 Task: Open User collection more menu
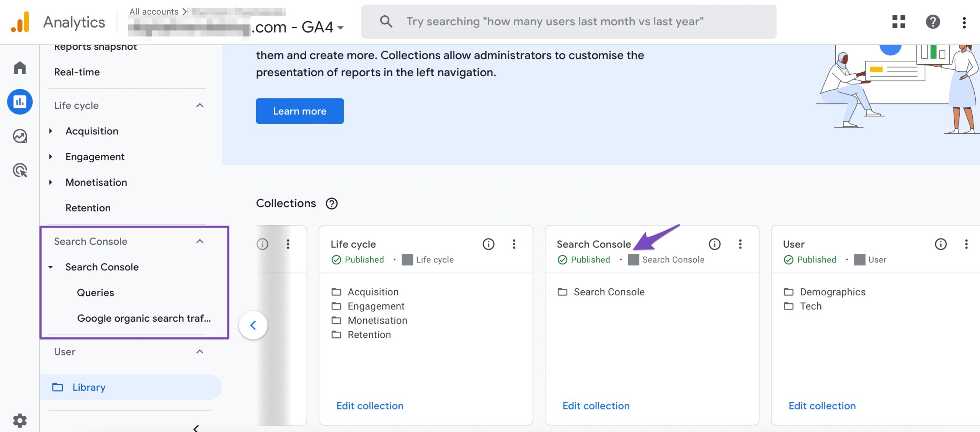pyautogui.click(x=967, y=244)
